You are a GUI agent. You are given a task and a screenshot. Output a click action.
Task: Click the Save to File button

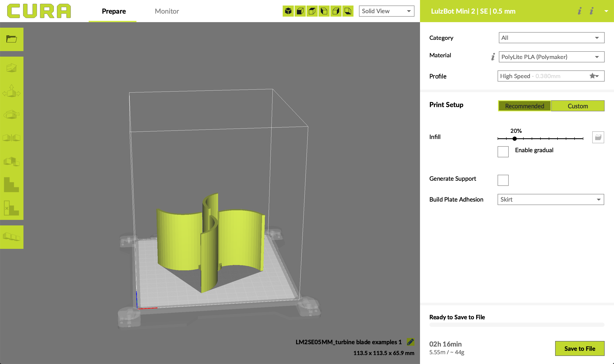pos(580,348)
